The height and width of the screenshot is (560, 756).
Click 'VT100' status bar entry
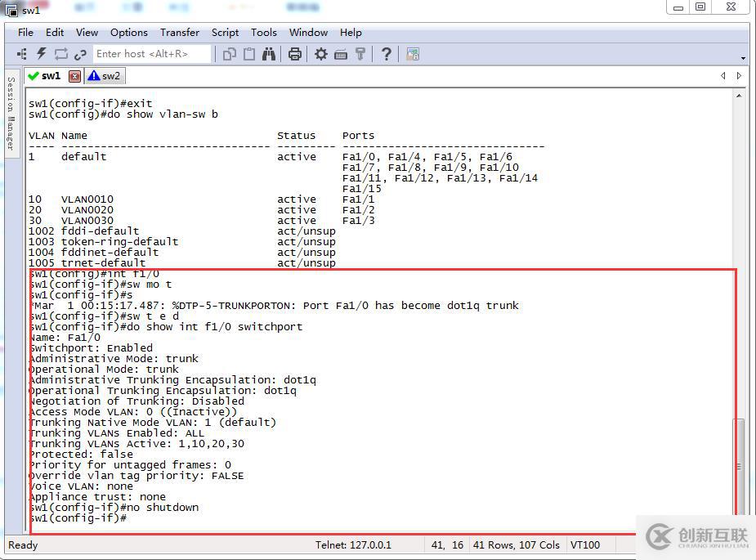[585, 545]
